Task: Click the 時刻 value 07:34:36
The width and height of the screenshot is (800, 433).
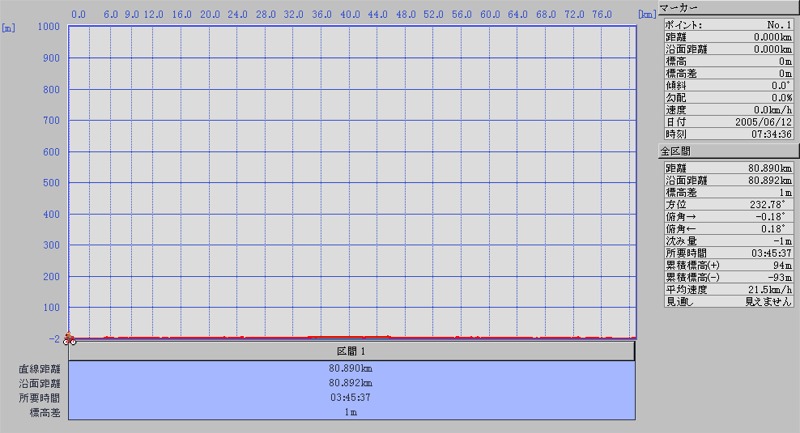Action: pyautogui.click(x=771, y=133)
